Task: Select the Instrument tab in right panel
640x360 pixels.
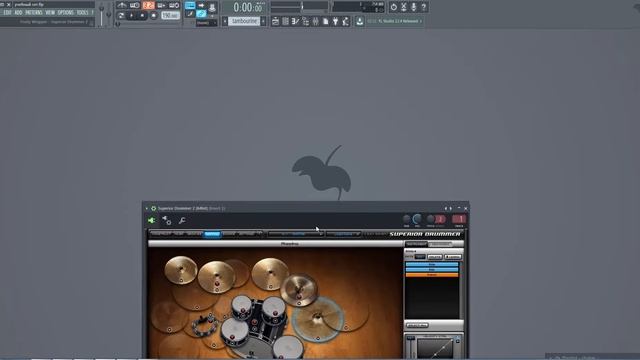Action: (x=416, y=244)
